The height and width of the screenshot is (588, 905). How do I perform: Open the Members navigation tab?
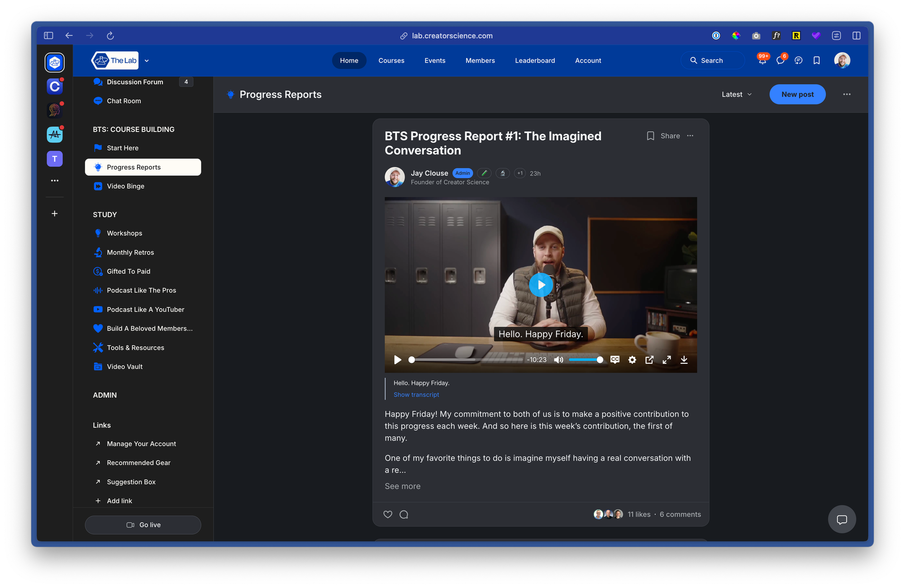[480, 61]
